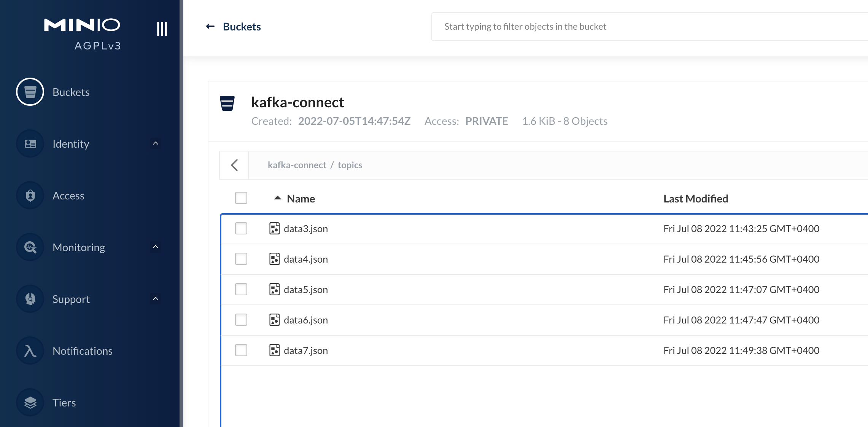The width and height of the screenshot is (868, 427).
Task: Open the data3.json object
Action: click(x=306, y=229)
